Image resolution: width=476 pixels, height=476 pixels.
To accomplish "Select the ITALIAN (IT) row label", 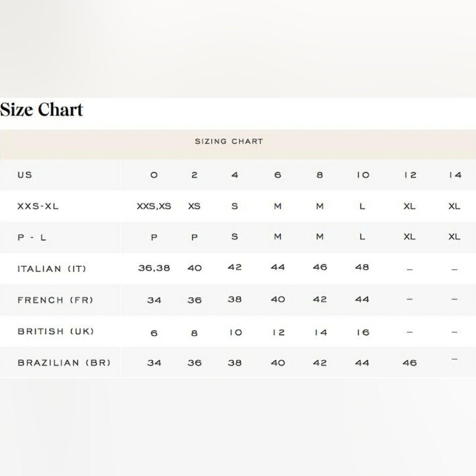I will coord(52,269).
